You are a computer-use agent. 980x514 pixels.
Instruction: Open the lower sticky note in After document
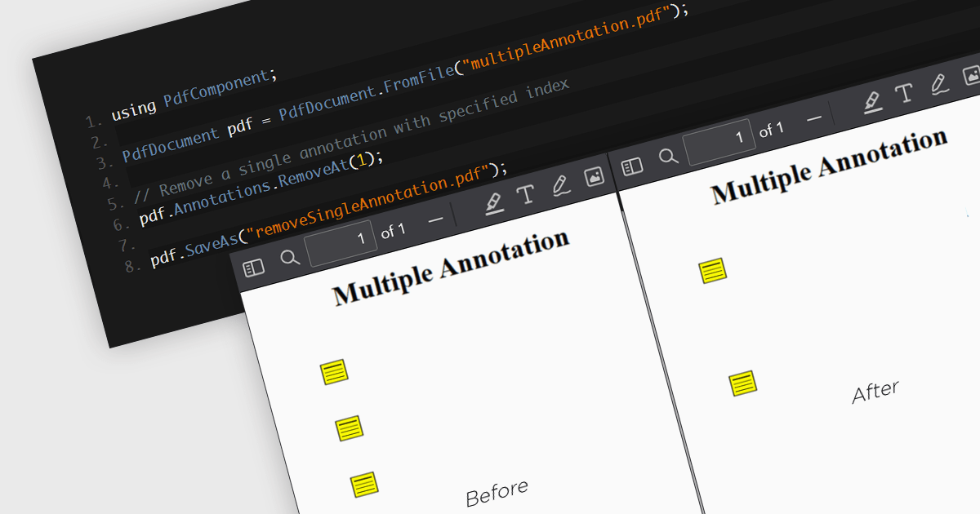pos(742,383)
